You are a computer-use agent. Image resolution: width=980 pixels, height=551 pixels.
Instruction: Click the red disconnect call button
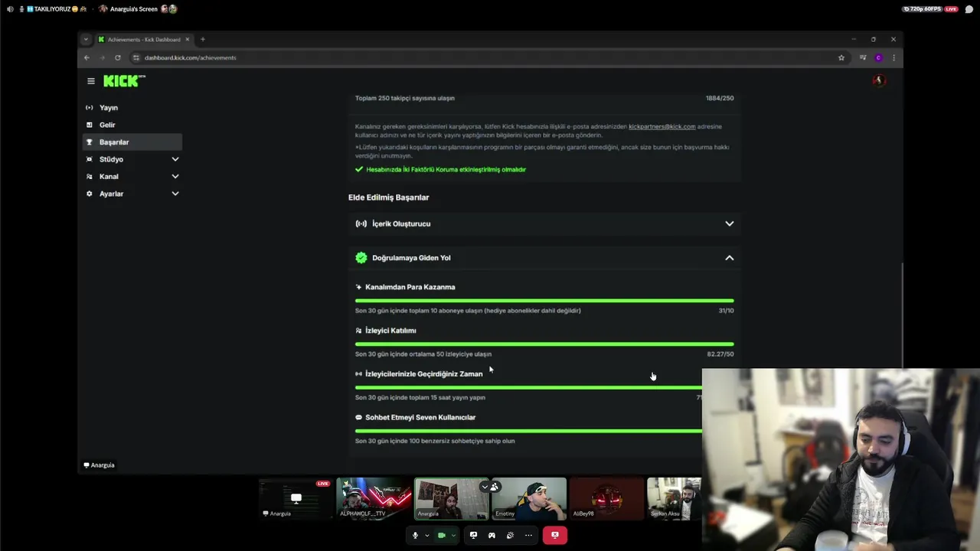pos(555,536)
